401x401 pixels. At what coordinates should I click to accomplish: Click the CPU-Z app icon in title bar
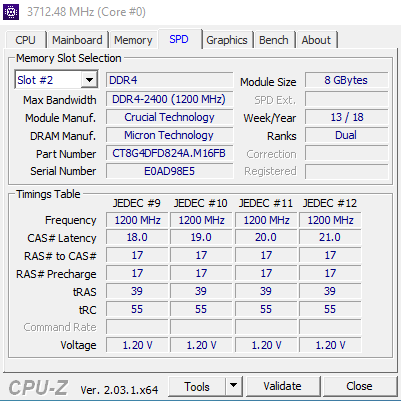tap(11, 12)
